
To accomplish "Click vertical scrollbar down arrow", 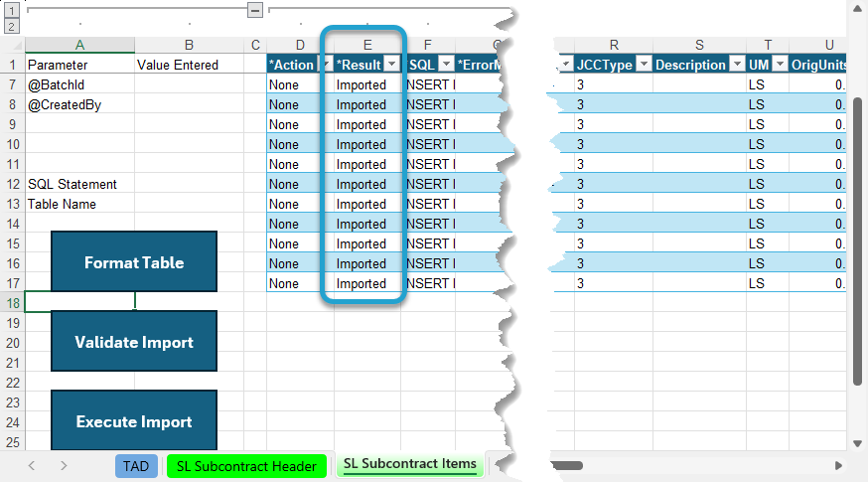I will coord(857,443).
